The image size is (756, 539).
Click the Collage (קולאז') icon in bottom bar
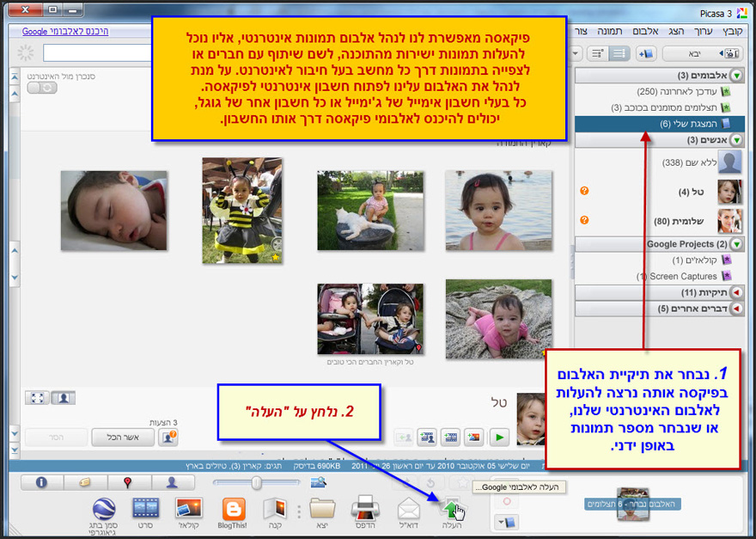188,508
